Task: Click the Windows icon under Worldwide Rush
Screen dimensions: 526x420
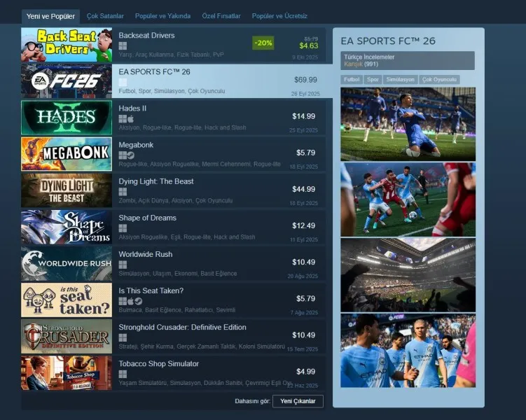Action: [123, 265]
